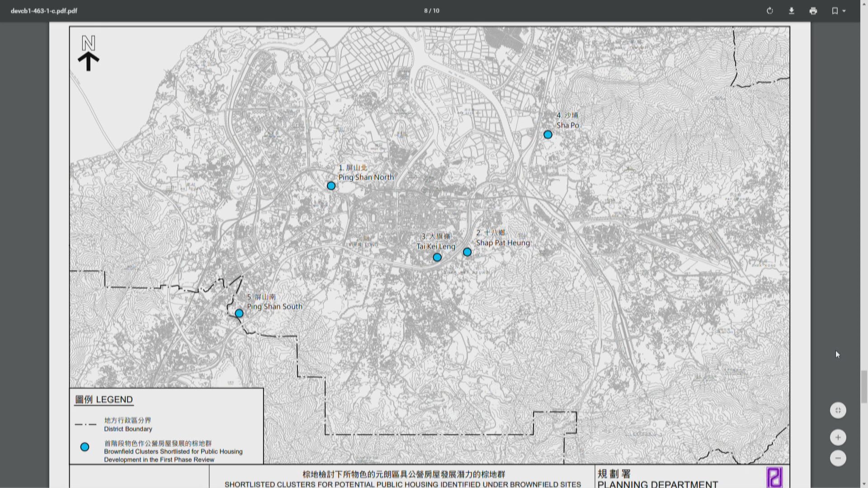Select the Tai Kei Leng marker dot
This screenshot has width=868, height=488.
pos(437,258)
